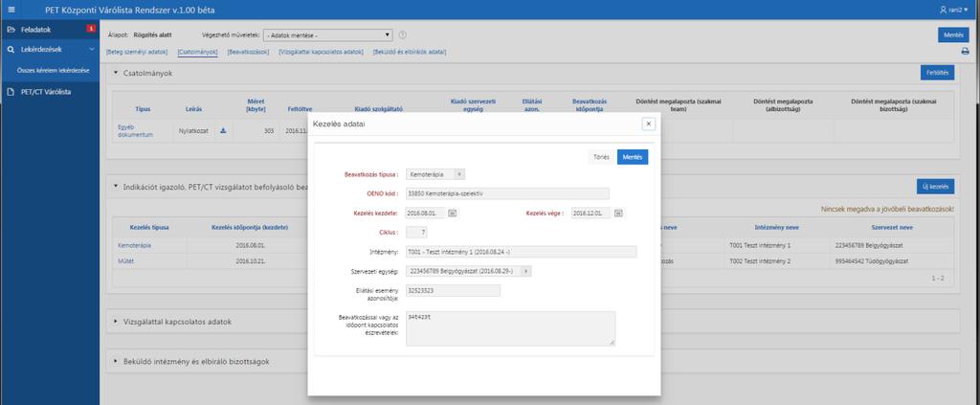Click the Intézmény neve column header
Image resolution: width=980 pixels, height=405 pixels.
point(775,228)
